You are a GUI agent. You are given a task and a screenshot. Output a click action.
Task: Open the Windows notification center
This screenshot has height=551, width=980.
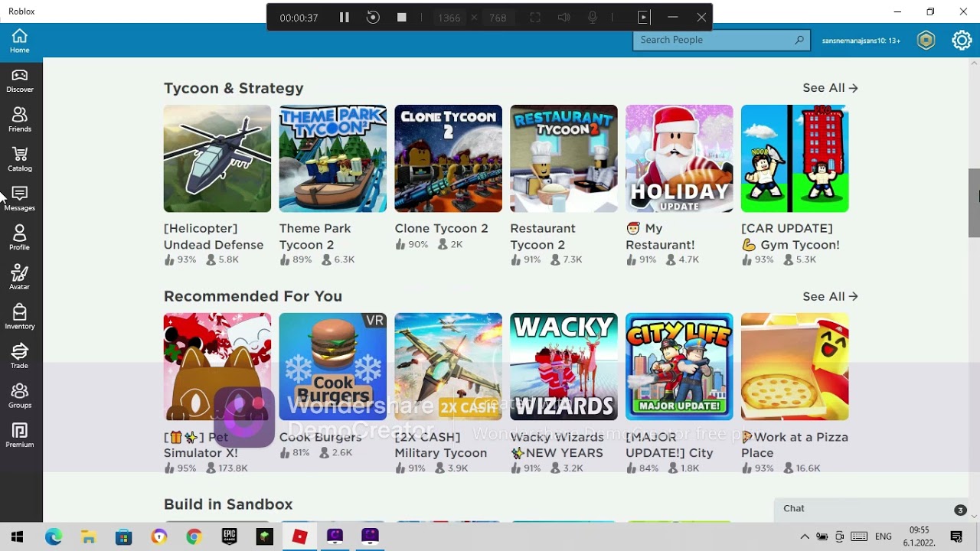tap(956, 536)
